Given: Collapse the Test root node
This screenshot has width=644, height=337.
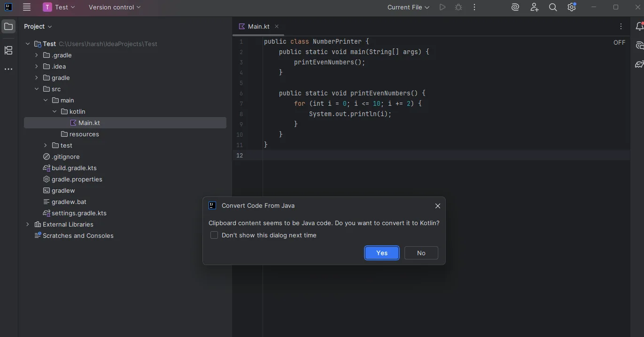Looking at the screenshot, I should (x=28, y=44).
